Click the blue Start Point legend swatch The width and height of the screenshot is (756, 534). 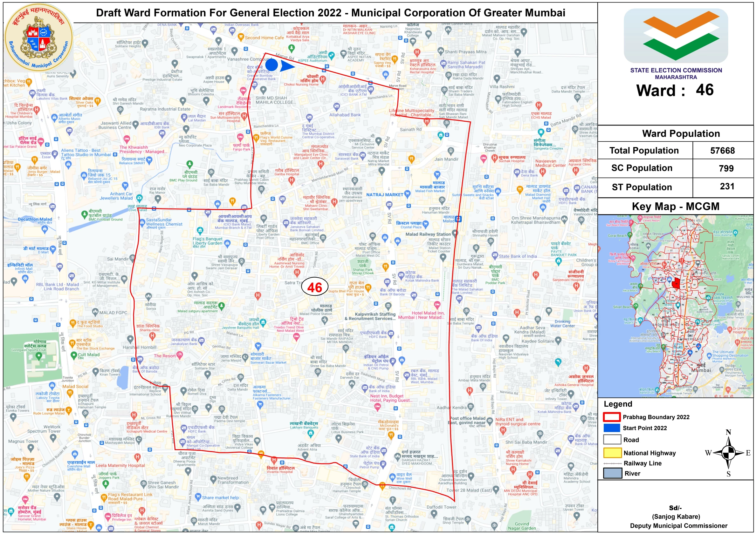tap(612, 428)
